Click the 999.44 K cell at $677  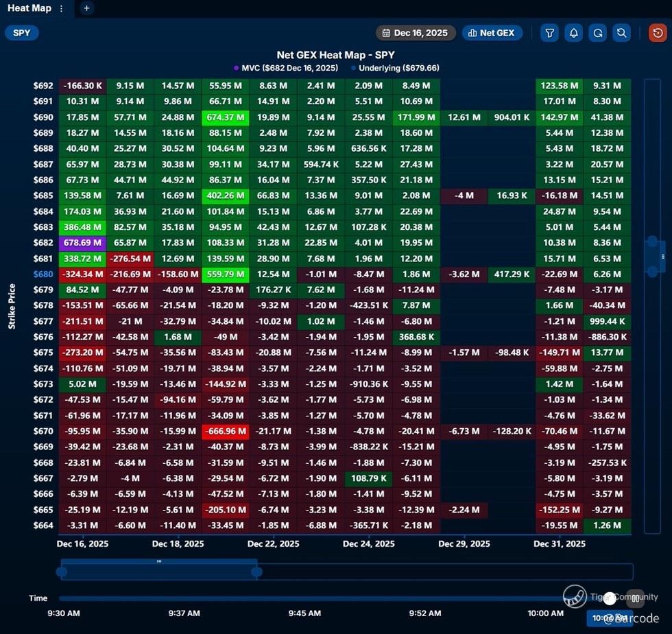[x=607, y=321]
